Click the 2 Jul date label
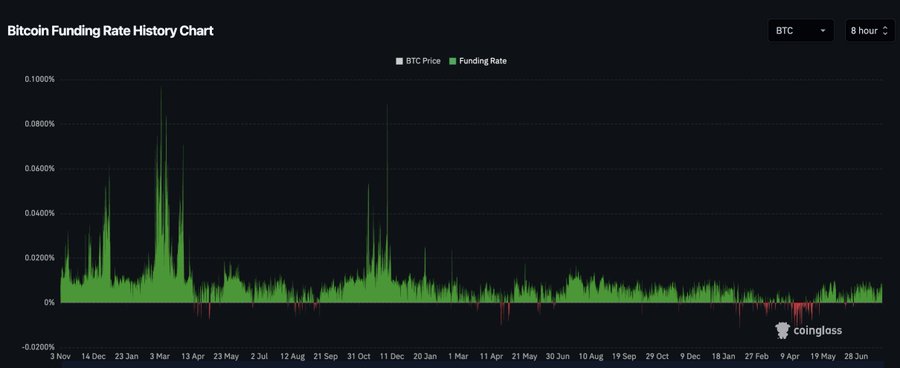Screen dimensions: 900x368 pyautogui.click(x=259, y=357)
